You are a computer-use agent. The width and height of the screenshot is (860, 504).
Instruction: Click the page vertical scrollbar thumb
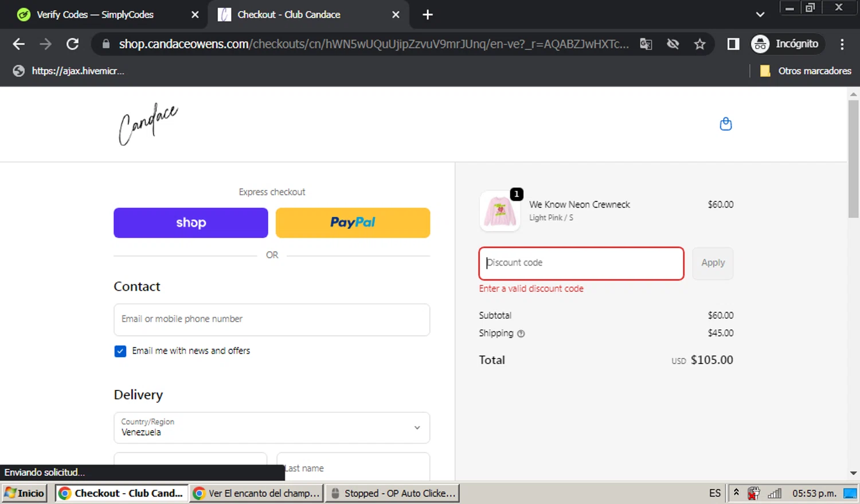(853, 159)
